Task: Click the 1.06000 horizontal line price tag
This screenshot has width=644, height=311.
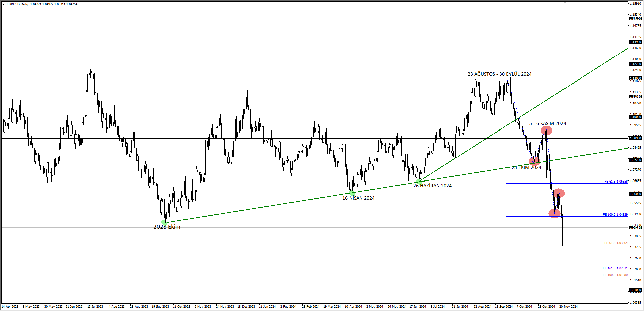Action: [x=635, y=194]
